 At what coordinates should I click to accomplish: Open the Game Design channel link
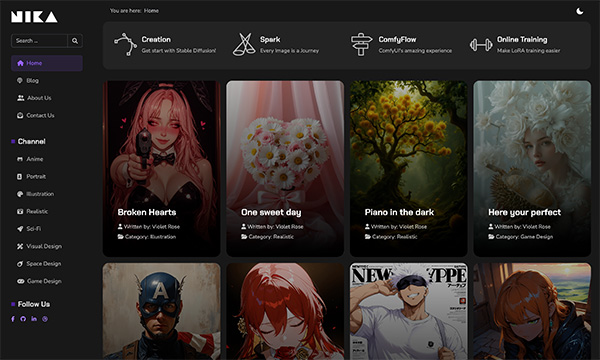44,281
